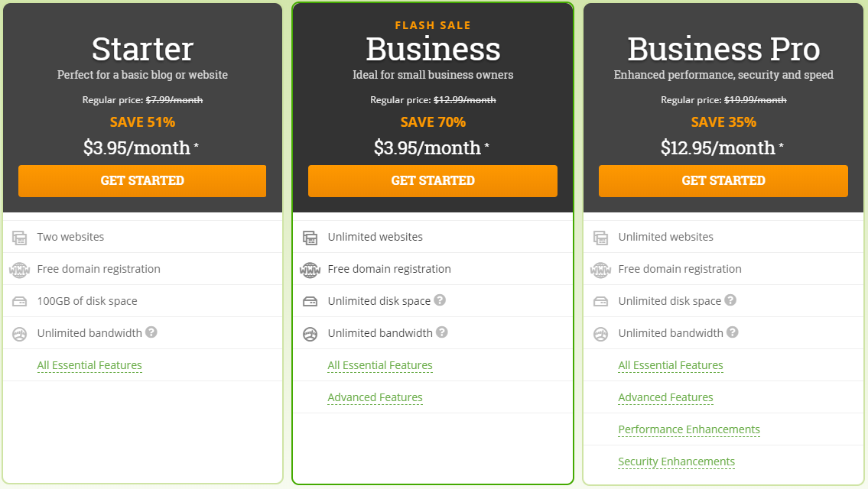This screenshot has height=489, width=868.
Task: Expand Advanced Features under Business plan
Action: [x=375, y=397]
